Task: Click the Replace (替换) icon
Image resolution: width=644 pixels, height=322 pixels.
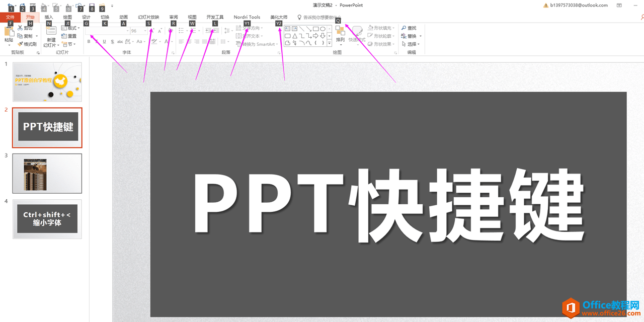Action: point(409,35)
